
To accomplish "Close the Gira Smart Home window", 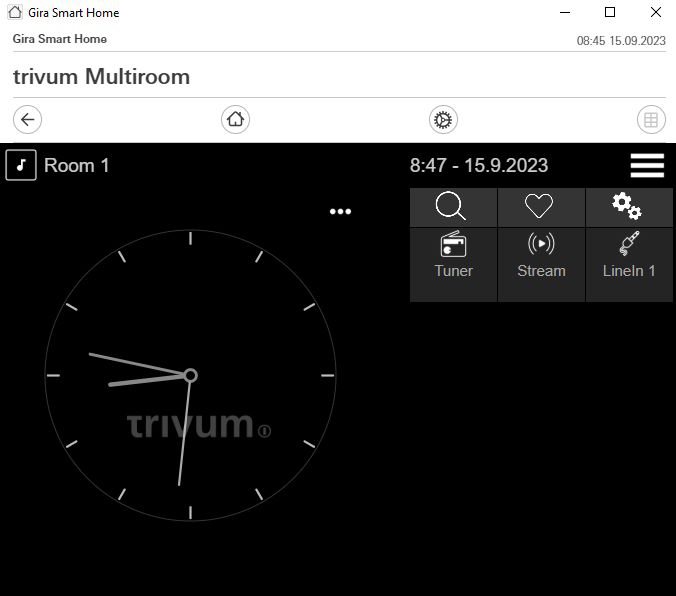I will point(656,13).
